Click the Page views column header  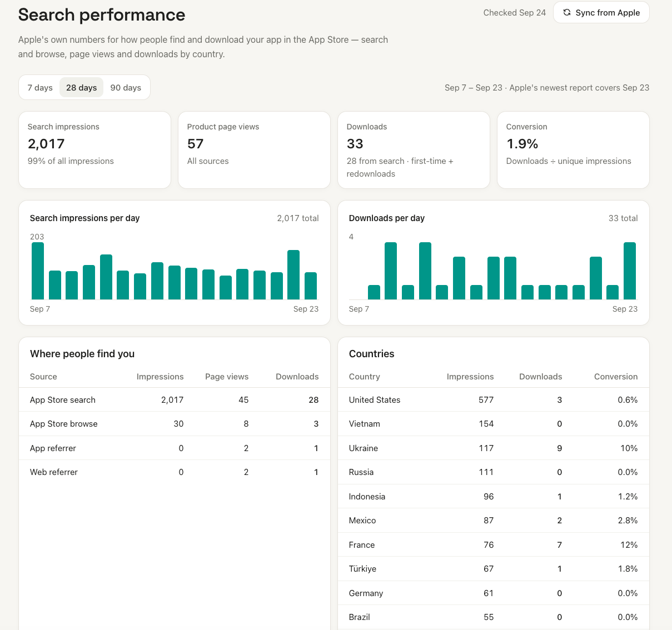227,376
